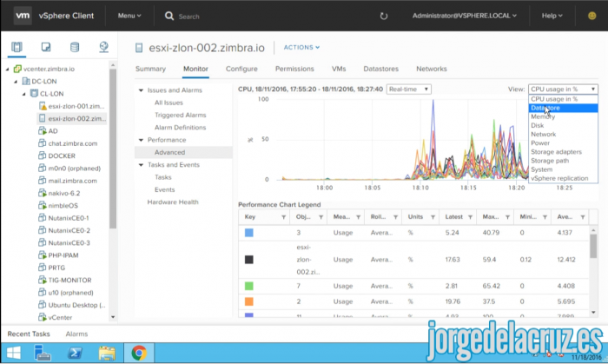Open the Help dropdown

[552, 16]
